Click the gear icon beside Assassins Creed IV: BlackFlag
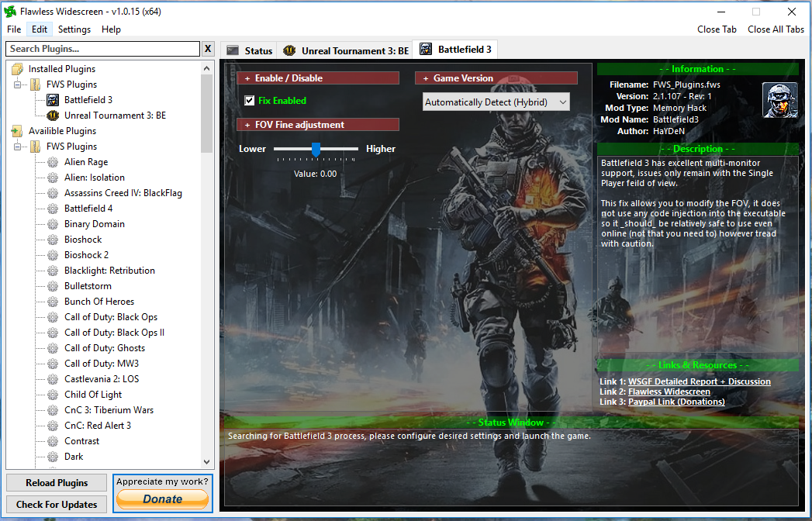The width and height of the screenshot is (812, 521). click(53, 193)
